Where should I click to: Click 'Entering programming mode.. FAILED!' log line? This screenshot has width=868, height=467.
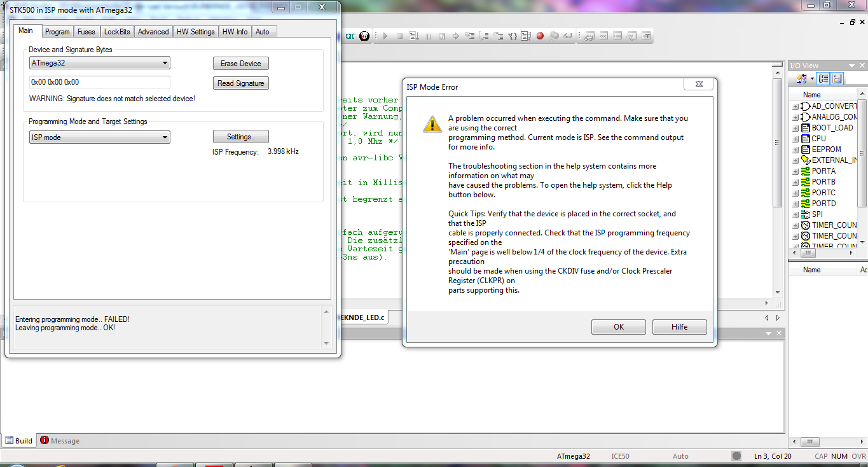tap(72, 319)
